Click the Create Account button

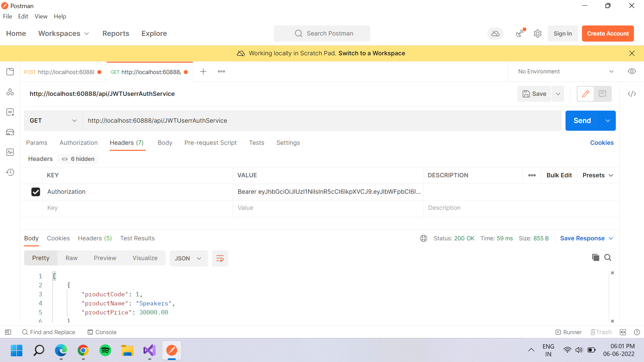click(x=608, y=34)
